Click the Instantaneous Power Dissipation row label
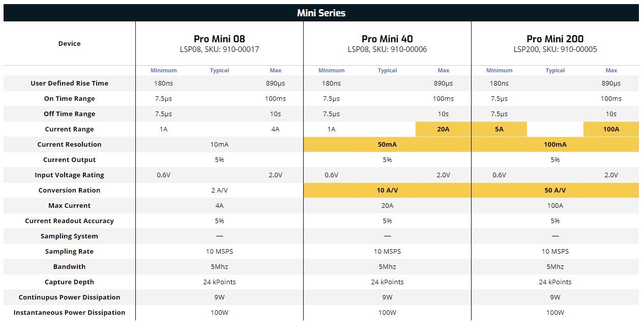 click(69, 312)
